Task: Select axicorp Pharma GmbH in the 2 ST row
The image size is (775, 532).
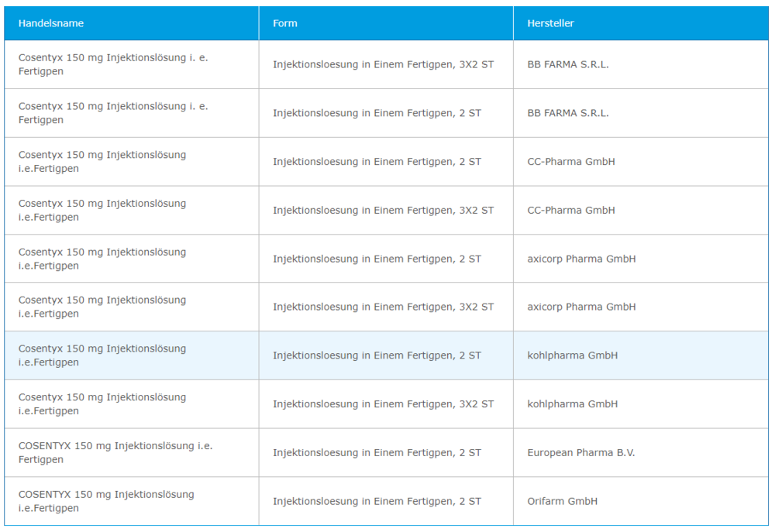Action: [581, 259]
